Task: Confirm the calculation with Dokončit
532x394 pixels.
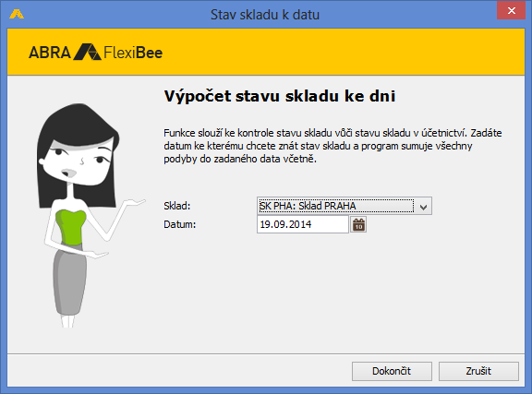Action: [392, 371]
